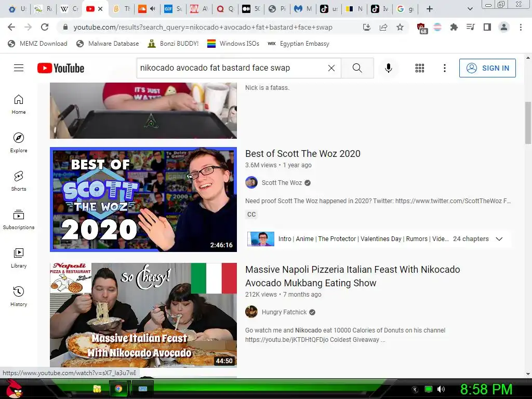Open 'Best of Scott The Woz 2020' title

(x=303, y=154)
